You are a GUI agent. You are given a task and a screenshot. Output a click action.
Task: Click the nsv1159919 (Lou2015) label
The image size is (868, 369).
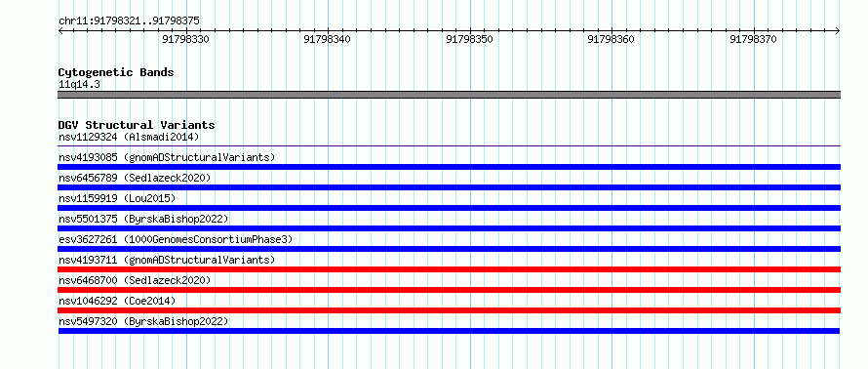[117, 198]
